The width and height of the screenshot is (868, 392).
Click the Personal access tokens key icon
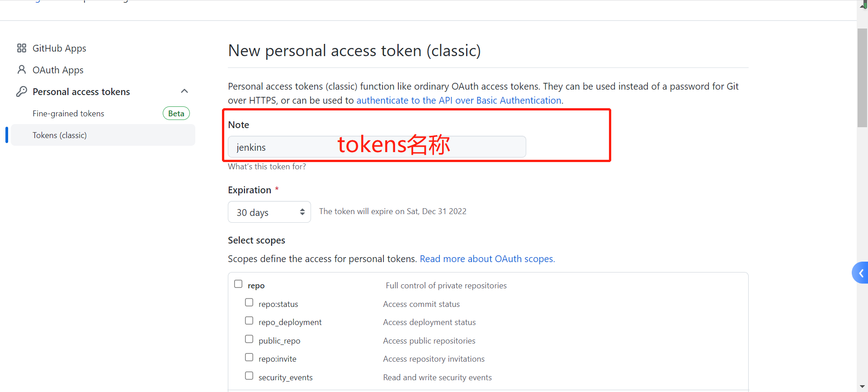[21, 91]
